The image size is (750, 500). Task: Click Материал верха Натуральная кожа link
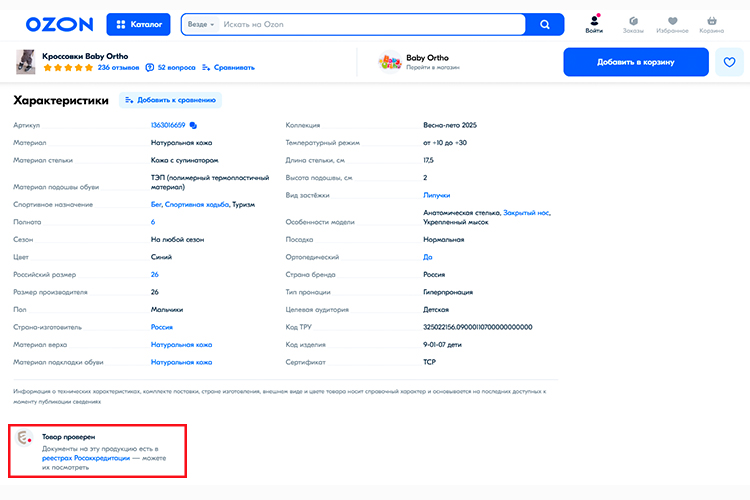[x=181, y=344]
